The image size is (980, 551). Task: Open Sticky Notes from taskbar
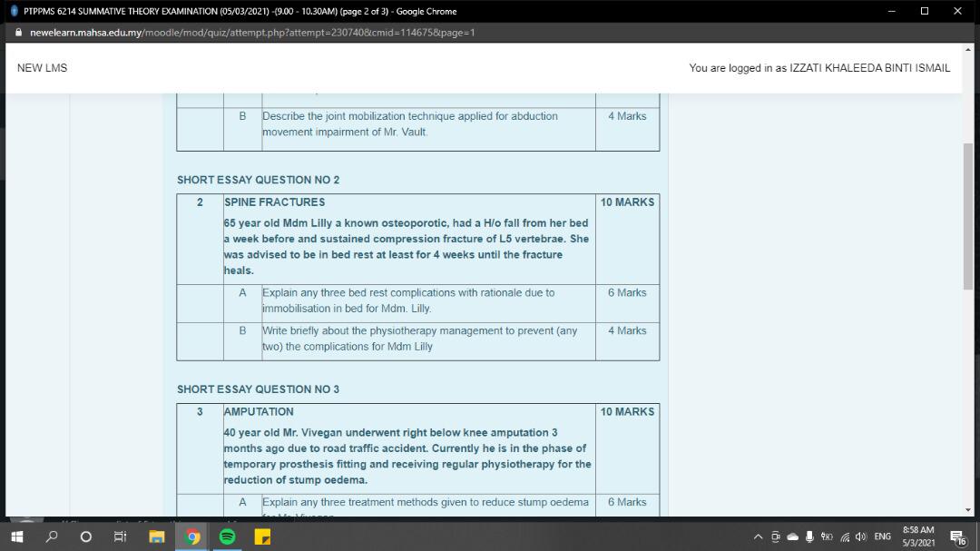(263, 536)
